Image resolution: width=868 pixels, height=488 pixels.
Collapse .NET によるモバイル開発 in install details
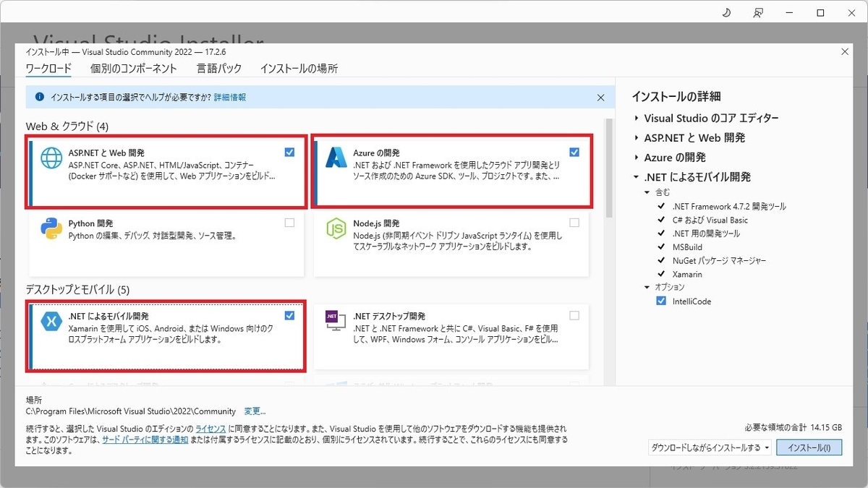(x=637, y=177)
